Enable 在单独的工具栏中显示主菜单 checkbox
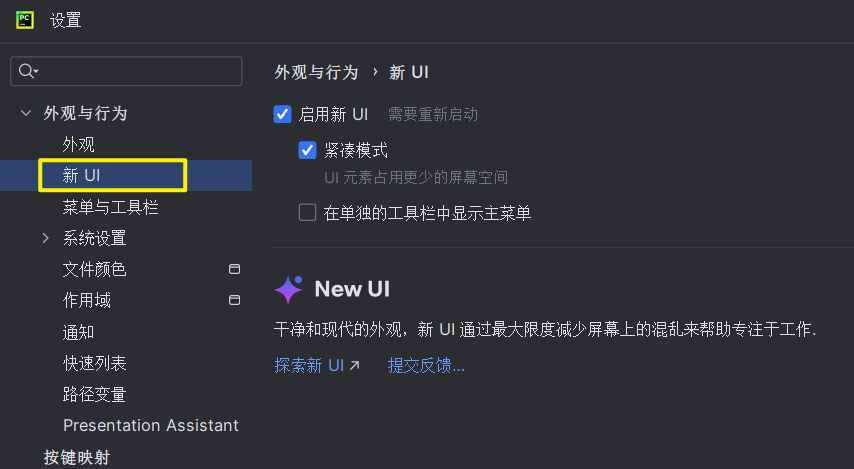Viewport: 854px width, 469px height. (x=308, y=212)
